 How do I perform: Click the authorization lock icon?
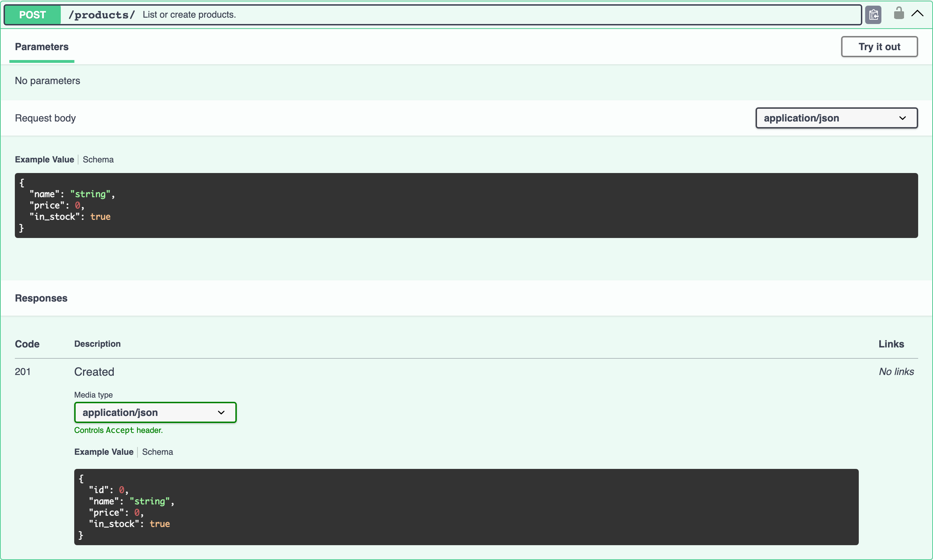[899, 13]
